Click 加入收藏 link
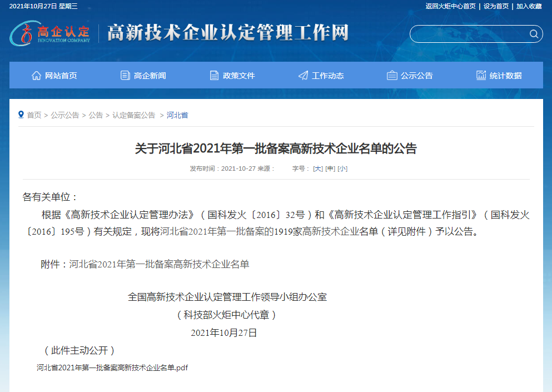The width and height of the screenshot is (552, 392). 529,6
